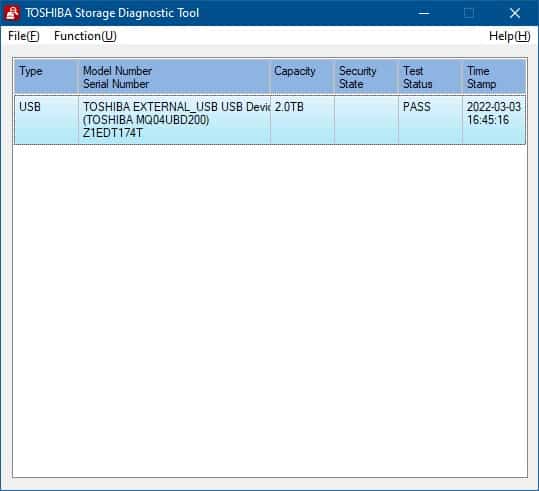Select the USB type cell in drive row
This screenshot has height=491, width=539.
pyautogui.click(x=47, y=120)
